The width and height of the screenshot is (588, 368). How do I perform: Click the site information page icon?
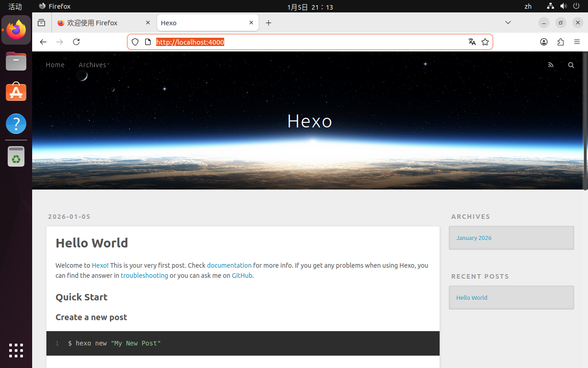(x=147, y=42)
